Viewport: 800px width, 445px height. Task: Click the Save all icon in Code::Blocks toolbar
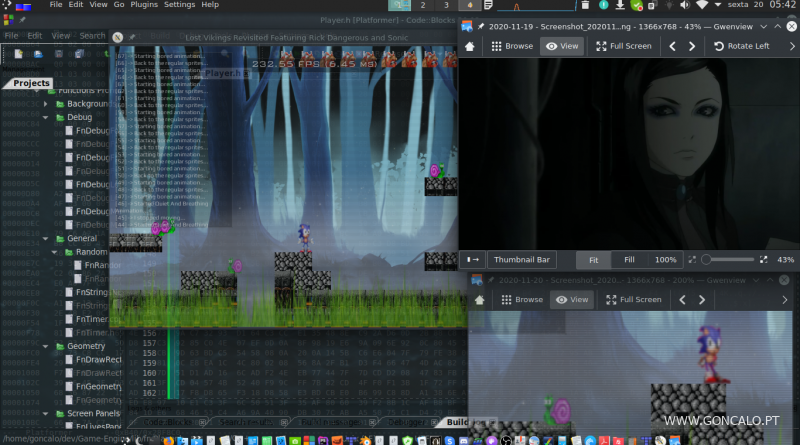tap(79, 54)
